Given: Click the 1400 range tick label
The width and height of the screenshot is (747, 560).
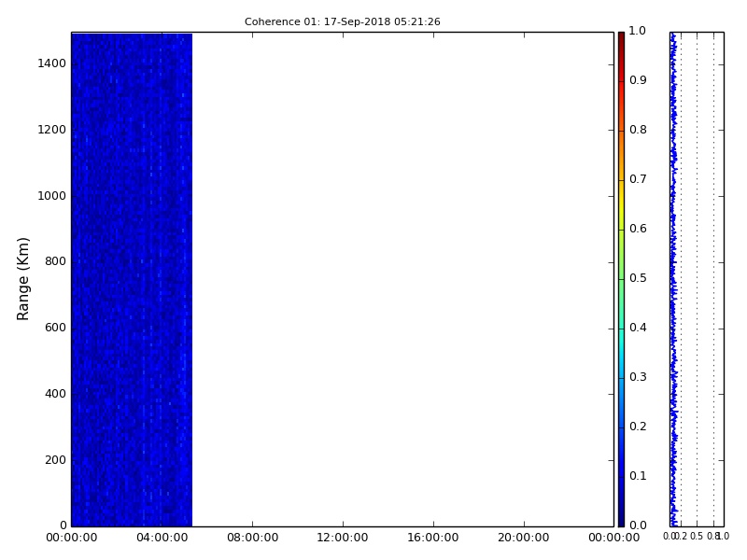Looking at the screenshot, I should click(52, 63).
